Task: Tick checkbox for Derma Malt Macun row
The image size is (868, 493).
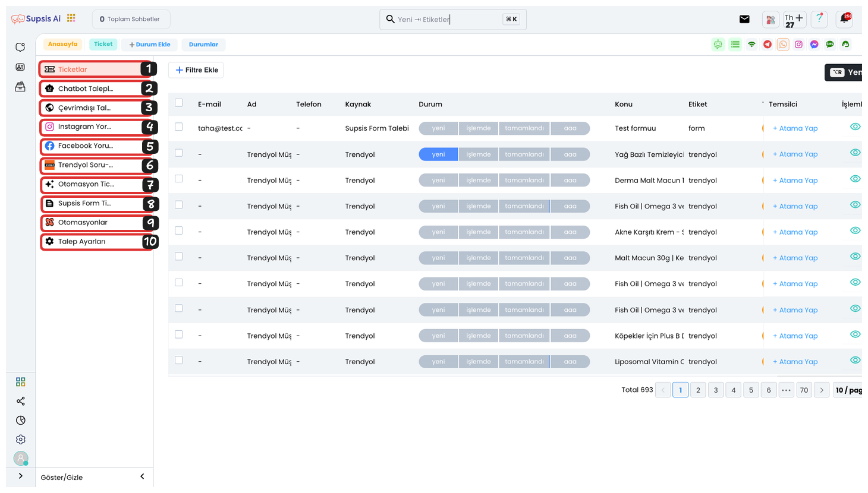Action: (x=179, y=179)
